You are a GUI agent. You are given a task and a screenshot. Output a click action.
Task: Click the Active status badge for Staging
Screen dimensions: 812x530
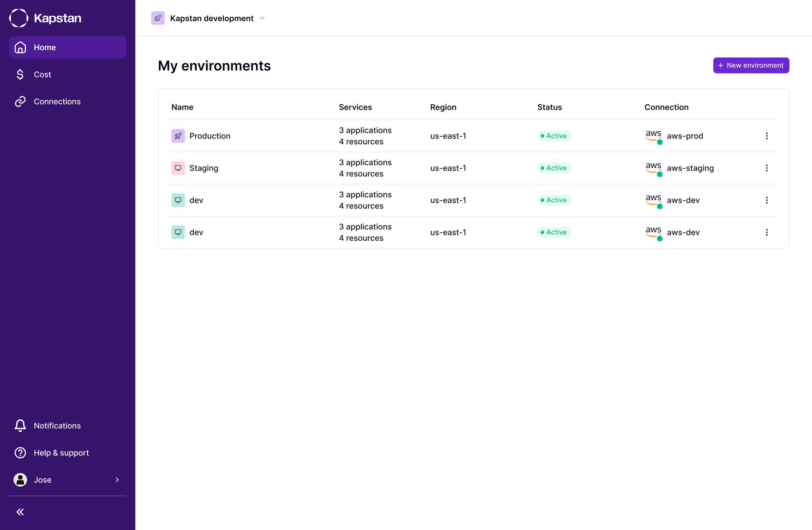coord(554,168)
